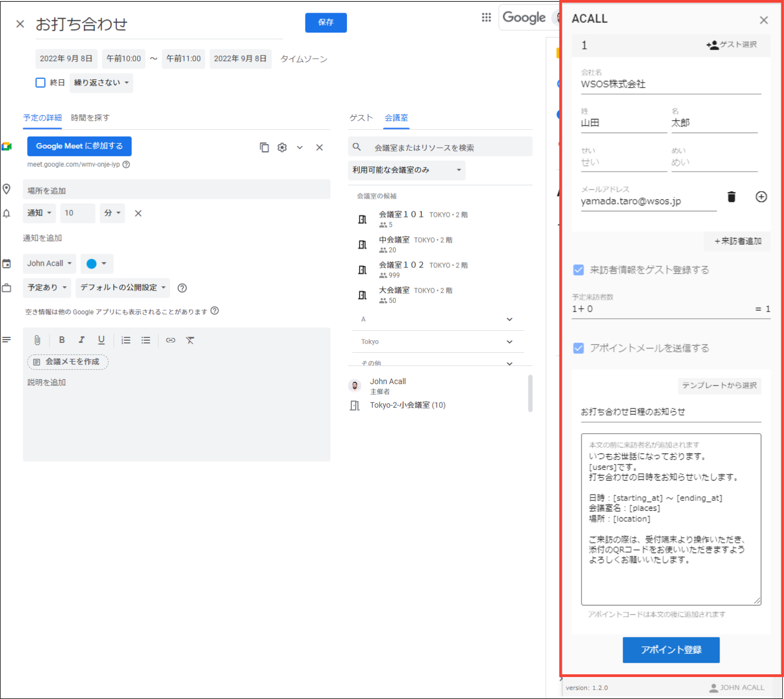Expand the その他 room group
Viewport: 784px width, 699px height.
pyautogui.click(x=438, y=363)
